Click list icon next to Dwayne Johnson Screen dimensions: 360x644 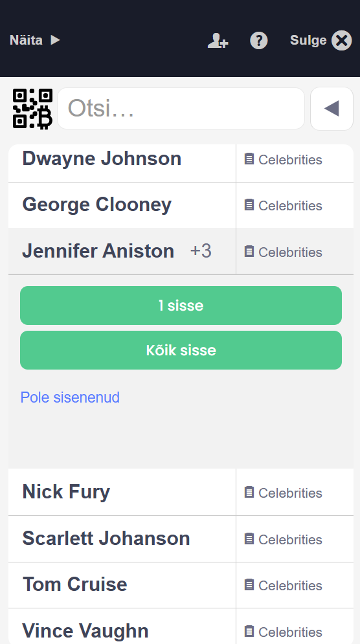pyautogui.click(x=249, y=159)
